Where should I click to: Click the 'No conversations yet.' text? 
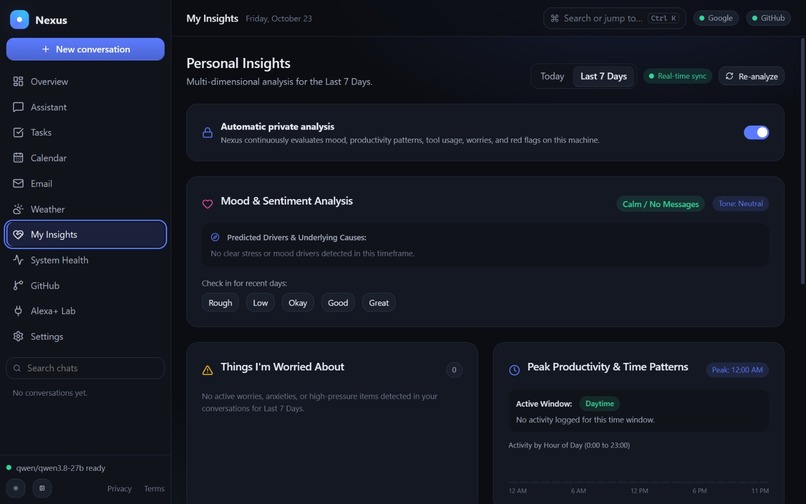[x=50, y=393]
